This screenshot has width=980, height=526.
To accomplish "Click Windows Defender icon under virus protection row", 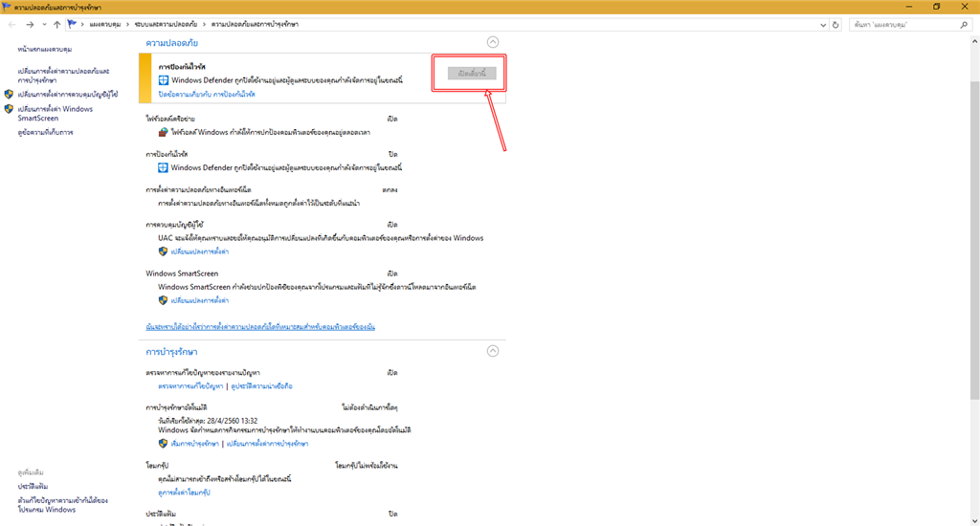I will (x=163, y=167).
